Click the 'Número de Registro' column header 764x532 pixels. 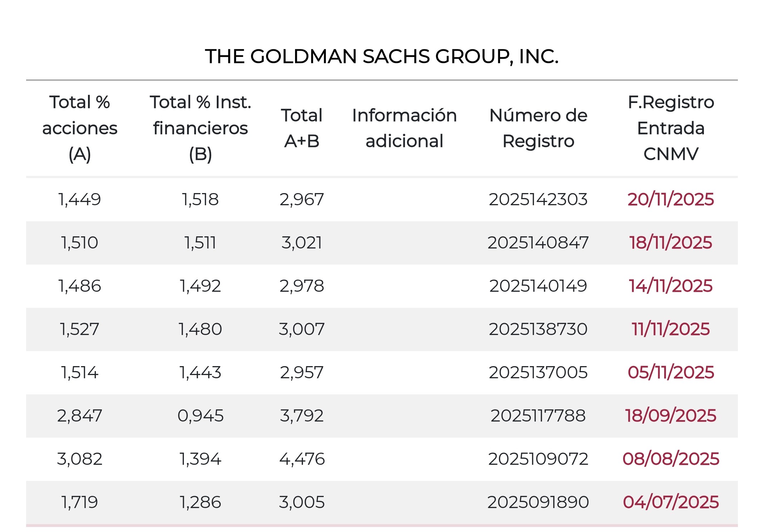pos(538,128)
